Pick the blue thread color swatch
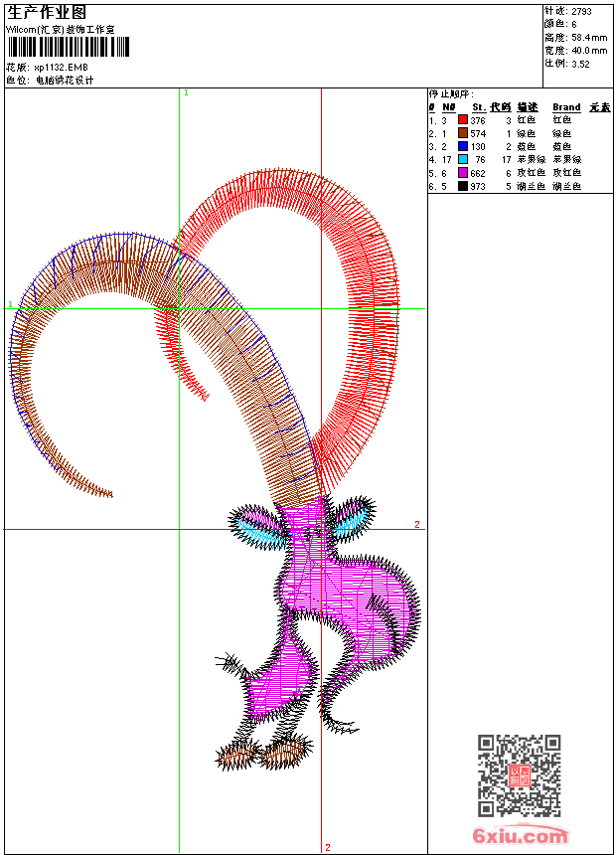 coord(462,146)
